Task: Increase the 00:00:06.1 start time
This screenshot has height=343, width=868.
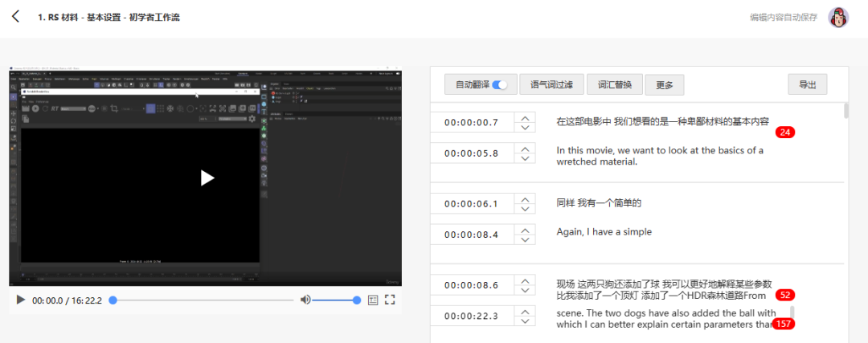Action: (x=525, y=198)
